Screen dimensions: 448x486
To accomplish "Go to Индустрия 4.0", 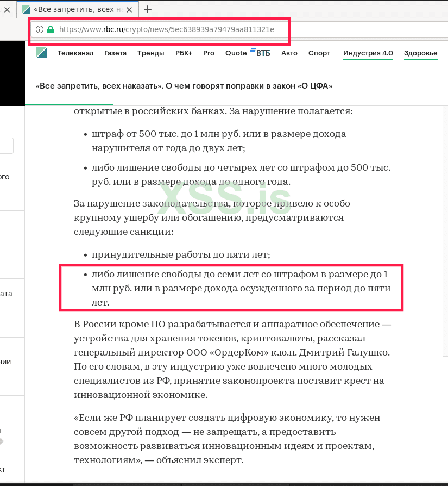I will pyautogui.click(x=368, y=53).
